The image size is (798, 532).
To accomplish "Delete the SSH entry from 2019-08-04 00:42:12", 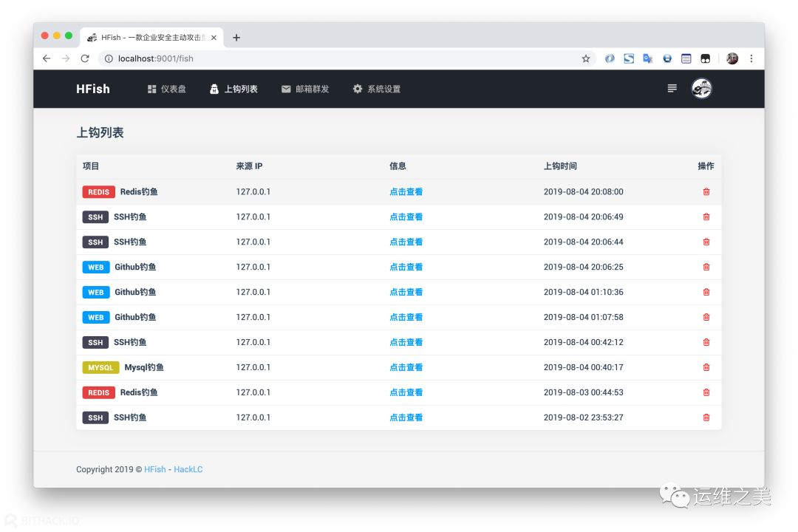I will click(x=706, y=342).
